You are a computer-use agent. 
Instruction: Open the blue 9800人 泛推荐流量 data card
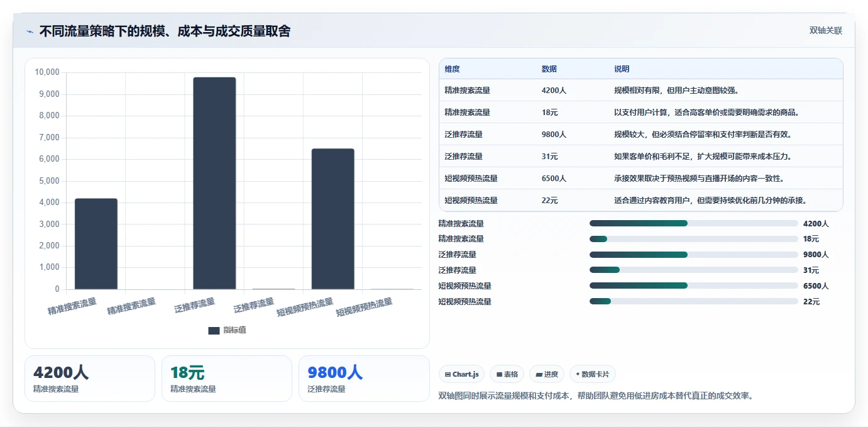coord(364,379)
